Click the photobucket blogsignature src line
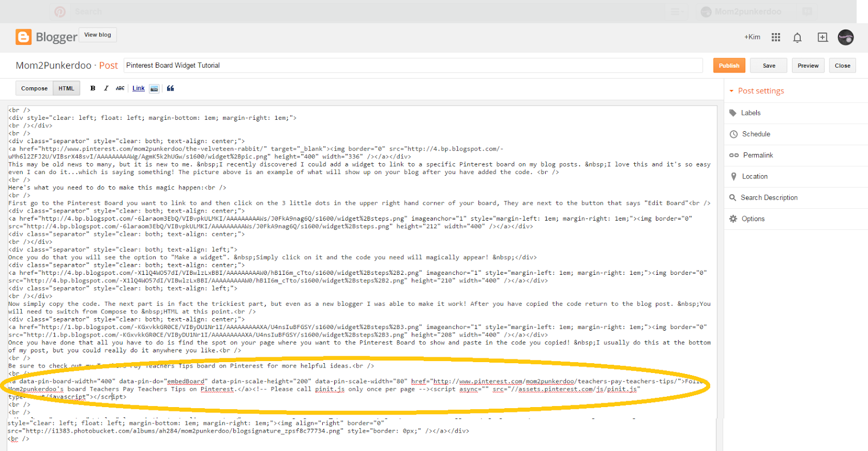Image resolution: width=868 pixels, height=451 pixels. click(238, 431)
